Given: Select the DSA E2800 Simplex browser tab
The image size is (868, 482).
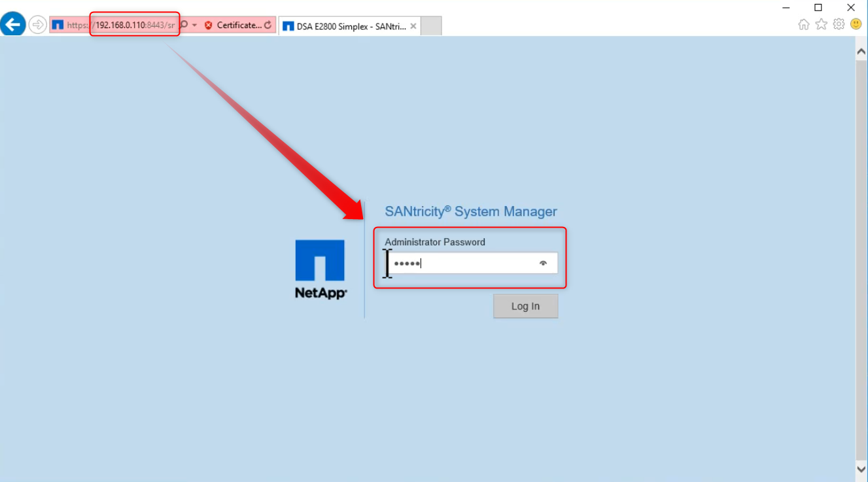Looking at the screenshot, I should coord(349,26).
